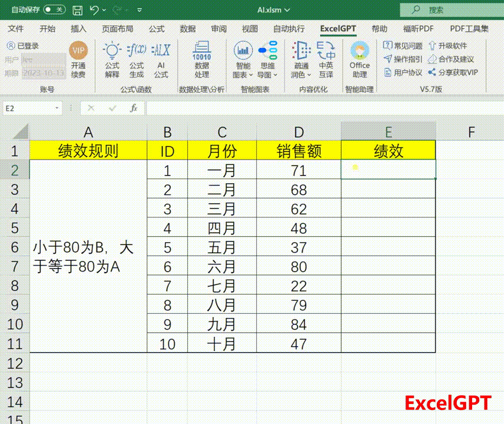This screenshot has height=424, width=504.
Task: Select row 6 header
Action: [15, 247]
